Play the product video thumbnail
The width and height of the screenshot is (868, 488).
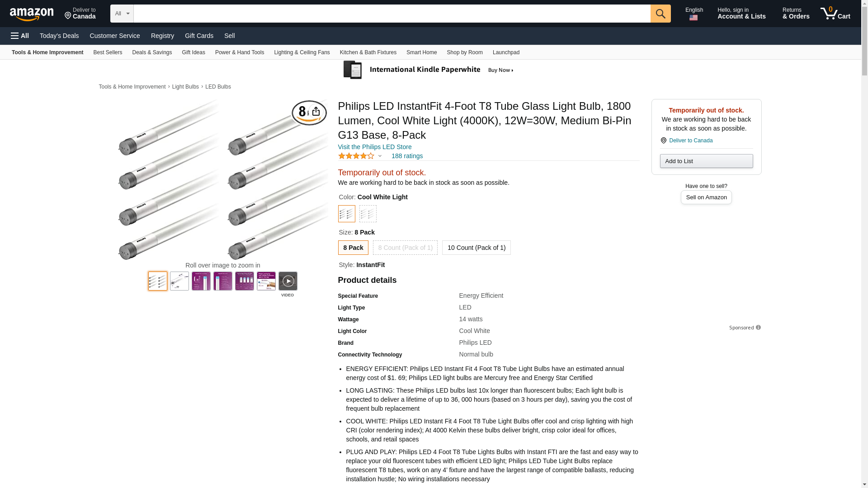[x=288, y=281]
